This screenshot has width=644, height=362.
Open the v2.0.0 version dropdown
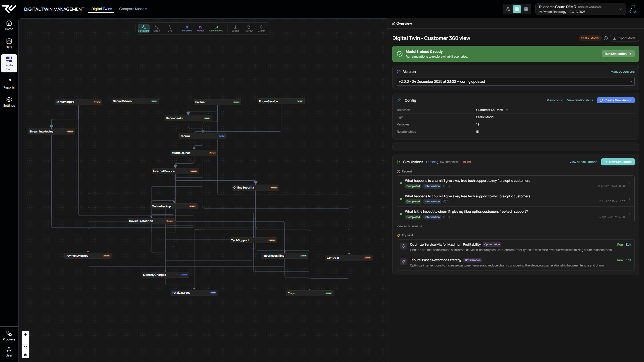[515, 81]
